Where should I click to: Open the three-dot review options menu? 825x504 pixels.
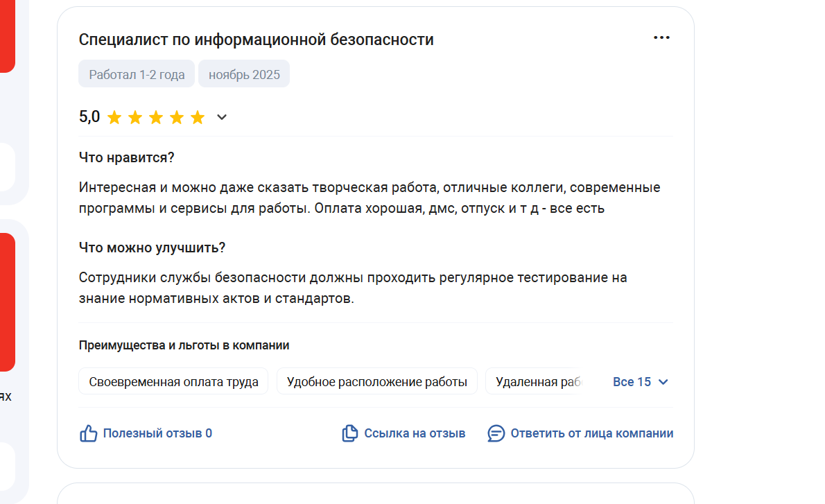pos(661,37)
